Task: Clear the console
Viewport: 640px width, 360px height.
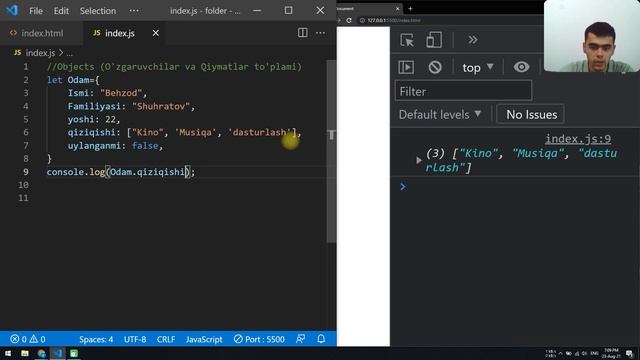Action: coord(435,67)
